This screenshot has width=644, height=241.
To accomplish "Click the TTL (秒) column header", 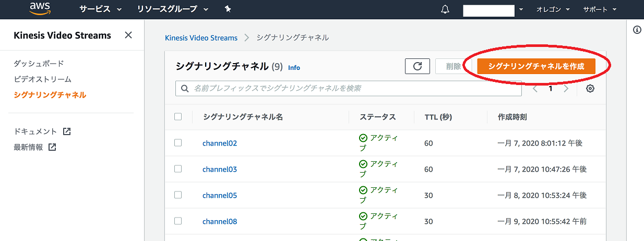I will coord(438,117).
